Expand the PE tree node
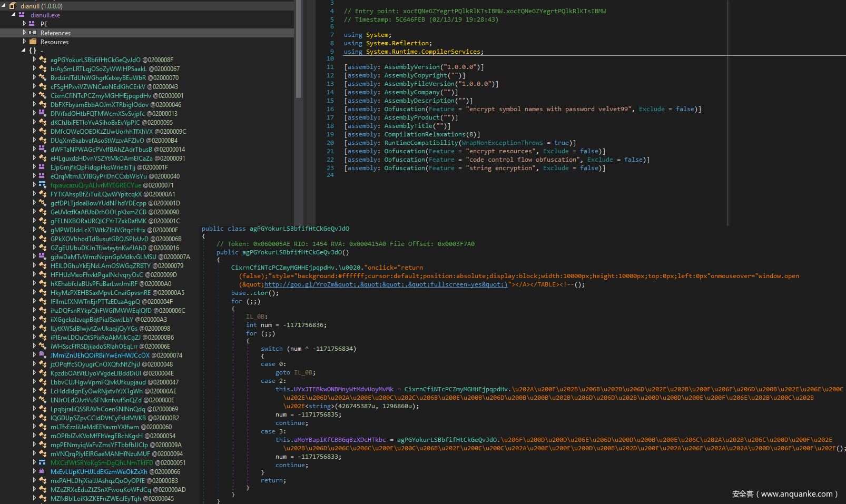The height and width of the screenshot is (504, 846). pyautogui.click(x=24, y=24)
